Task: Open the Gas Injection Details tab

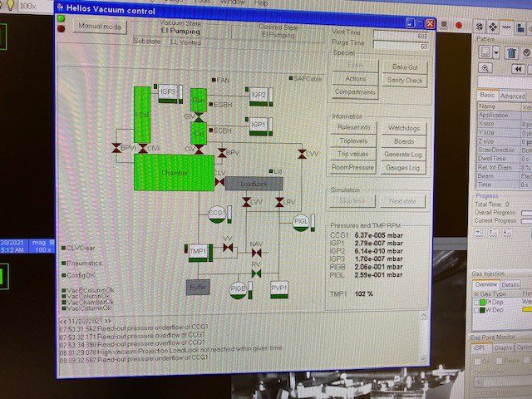Action: [510, 284]
